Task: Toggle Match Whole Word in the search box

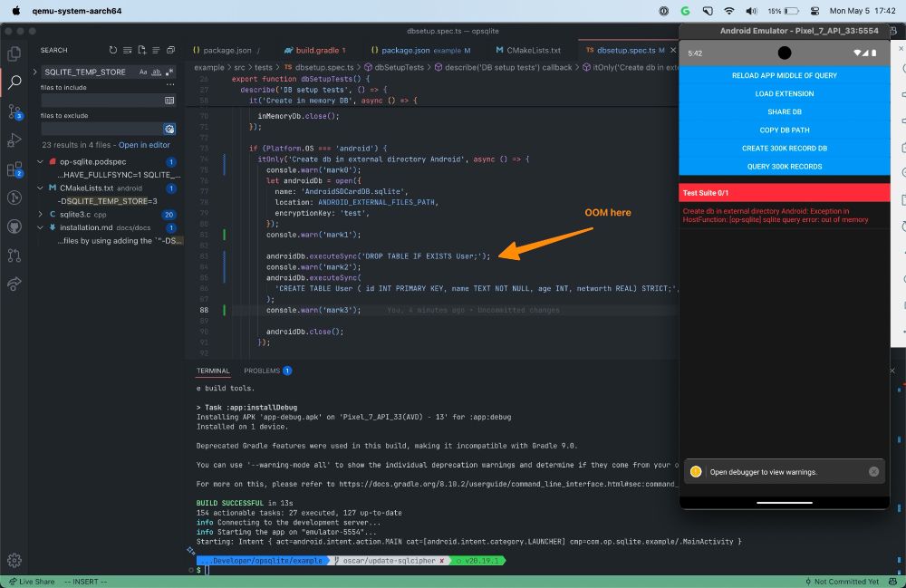Action: click(x=156, y=72)
